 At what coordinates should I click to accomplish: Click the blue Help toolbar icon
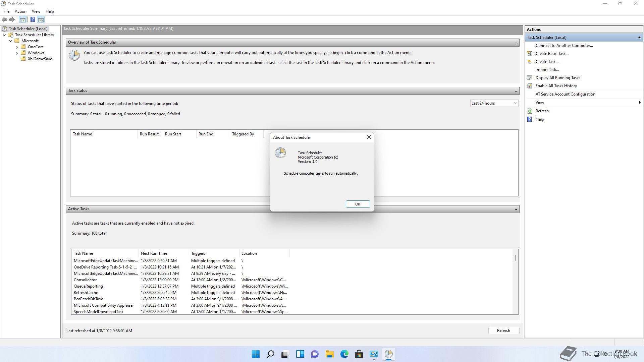tap(33, 20)
